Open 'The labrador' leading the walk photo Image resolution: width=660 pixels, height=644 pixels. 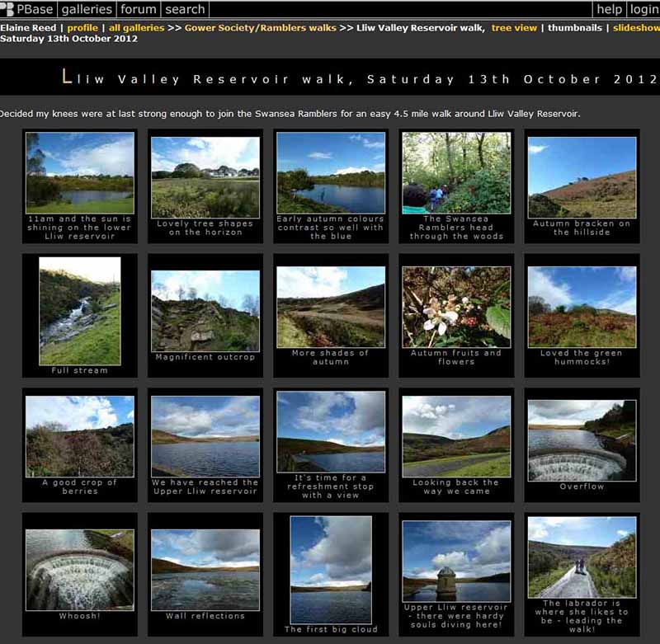coord(582,557)
